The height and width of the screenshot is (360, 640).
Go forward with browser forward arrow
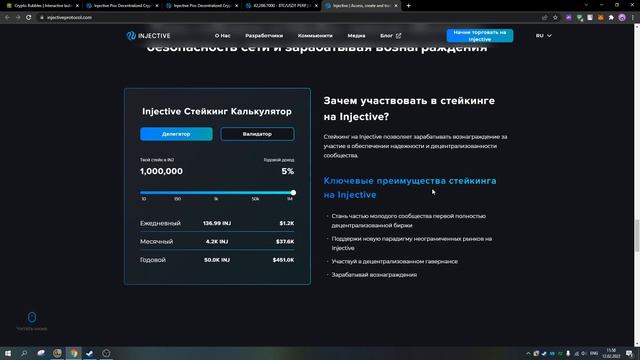pyautogui.click(x=18, y=18)
